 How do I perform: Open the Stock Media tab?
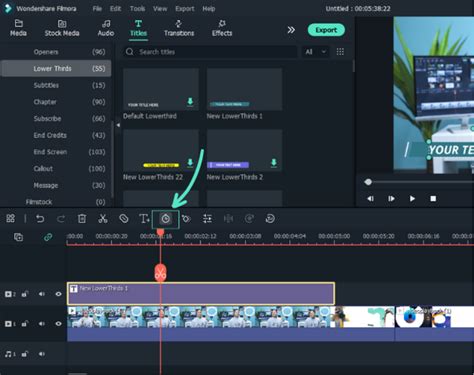62,28
